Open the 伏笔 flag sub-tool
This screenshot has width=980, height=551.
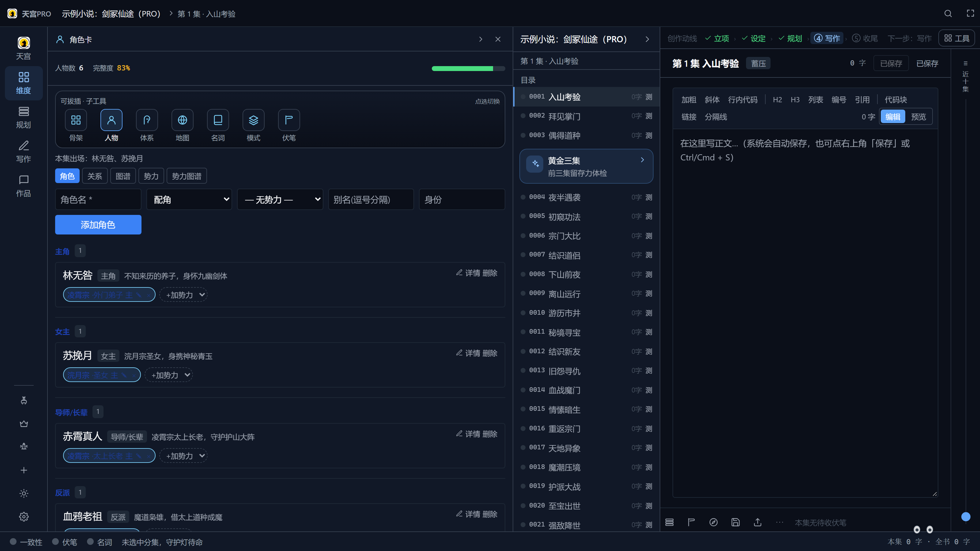[x=289, y=120]
